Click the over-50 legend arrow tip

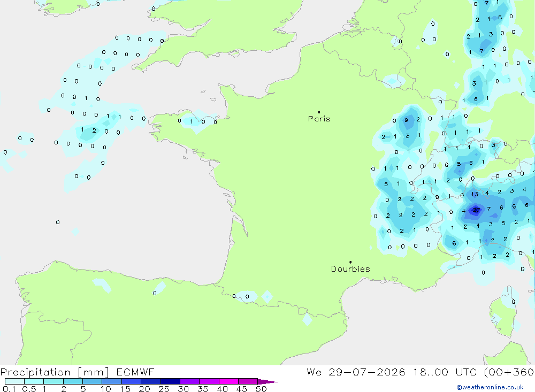pos(268,381)
